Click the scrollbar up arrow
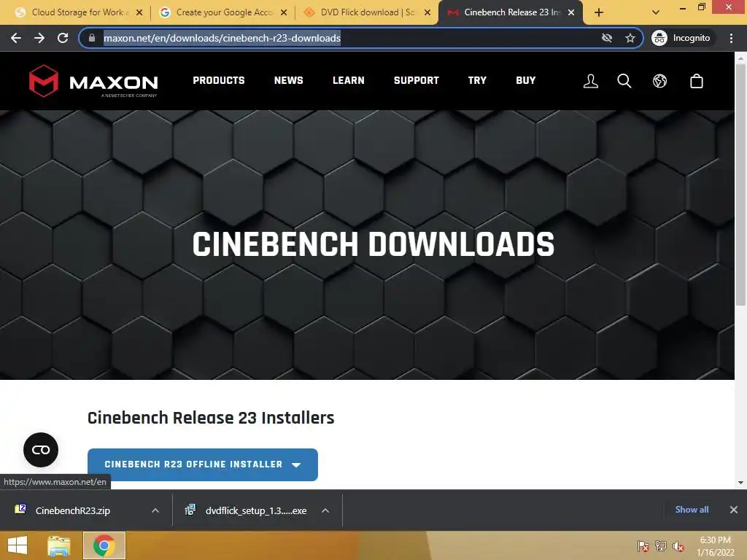The height and width of the screenshot is (560, 747). point(741,58)
